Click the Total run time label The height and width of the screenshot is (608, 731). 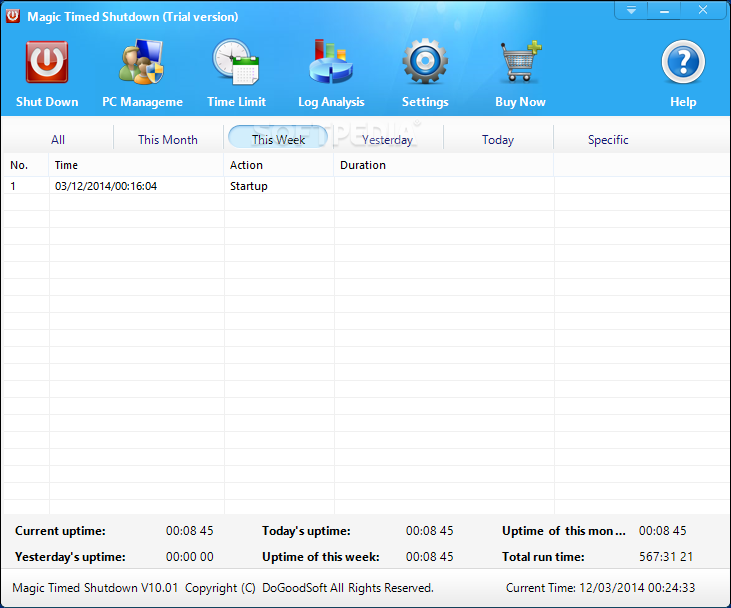point(543,557)
